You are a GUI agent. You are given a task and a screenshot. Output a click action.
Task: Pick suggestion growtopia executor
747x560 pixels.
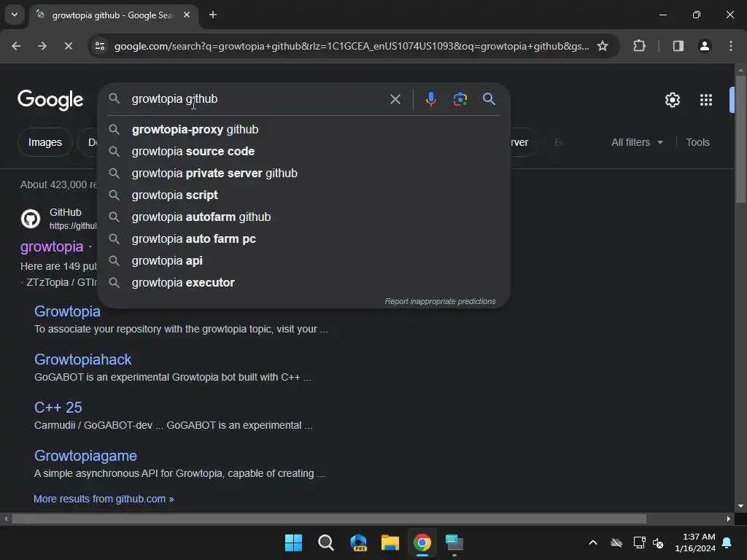tap(303, 283)
